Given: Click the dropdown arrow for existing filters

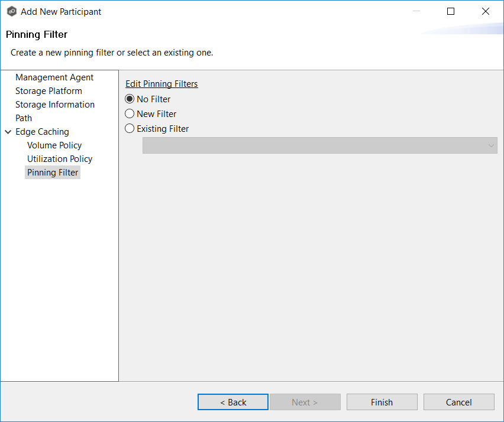Looking at the screenshot, I should (490, 146).
